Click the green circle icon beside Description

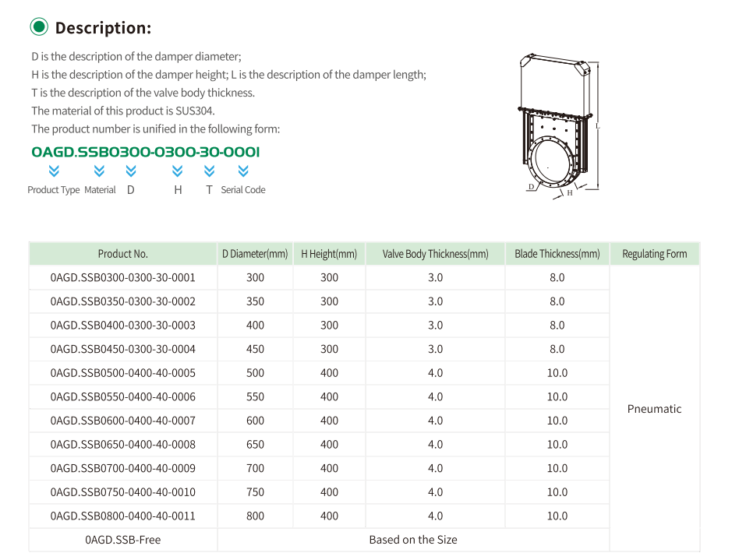(39, 27)
